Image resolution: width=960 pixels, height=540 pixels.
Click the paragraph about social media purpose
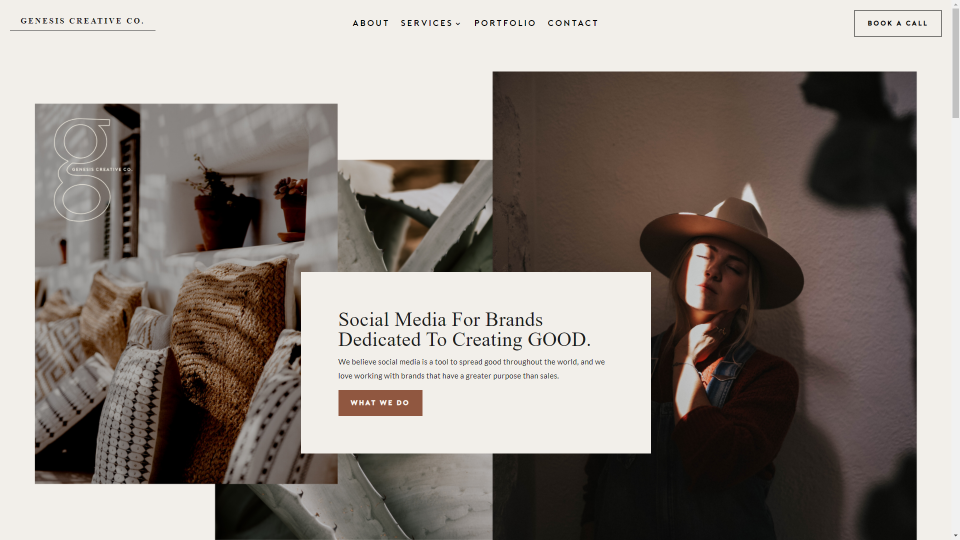pyautogui.click(x=471, y=369)
